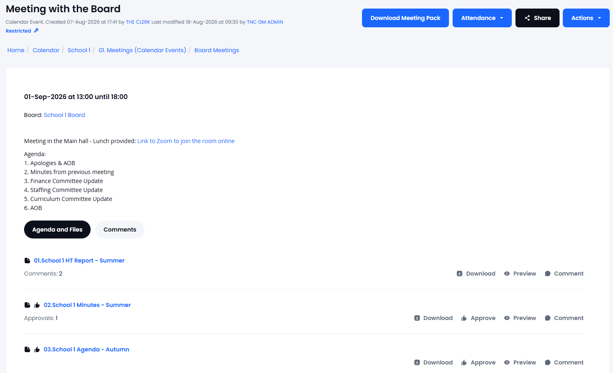Open the School 1 Board link
The width and height of the screenshot is (613, 373).
click(64, 115)
